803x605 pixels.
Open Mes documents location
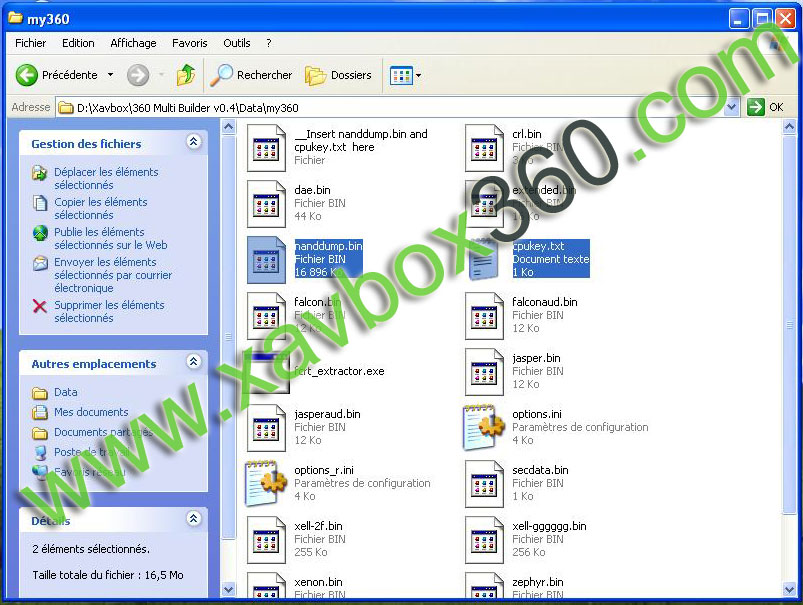[91, 412]
